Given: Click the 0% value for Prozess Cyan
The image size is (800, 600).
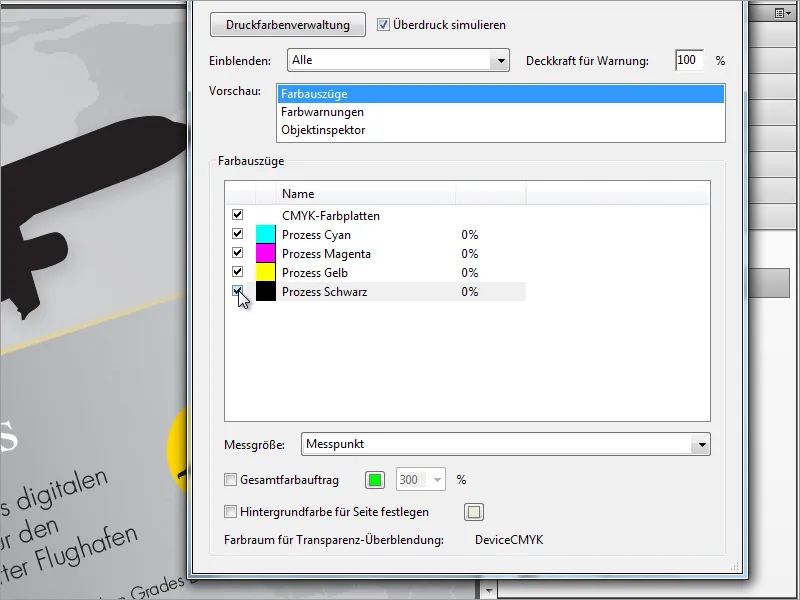Looking at the screenshot, I should click(470, 235).
